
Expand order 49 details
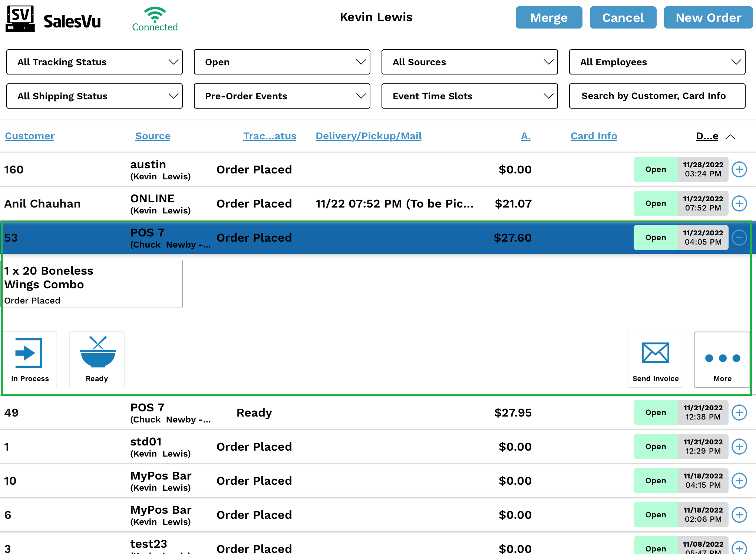(x=739, y=412)
